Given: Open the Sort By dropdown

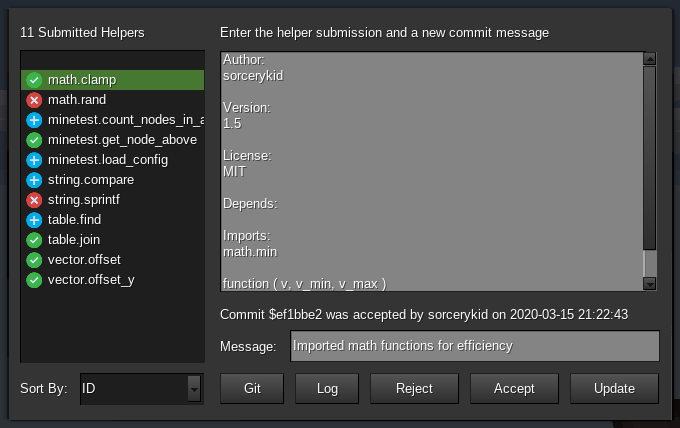Looking at the screenshot, I should [141, 388].
